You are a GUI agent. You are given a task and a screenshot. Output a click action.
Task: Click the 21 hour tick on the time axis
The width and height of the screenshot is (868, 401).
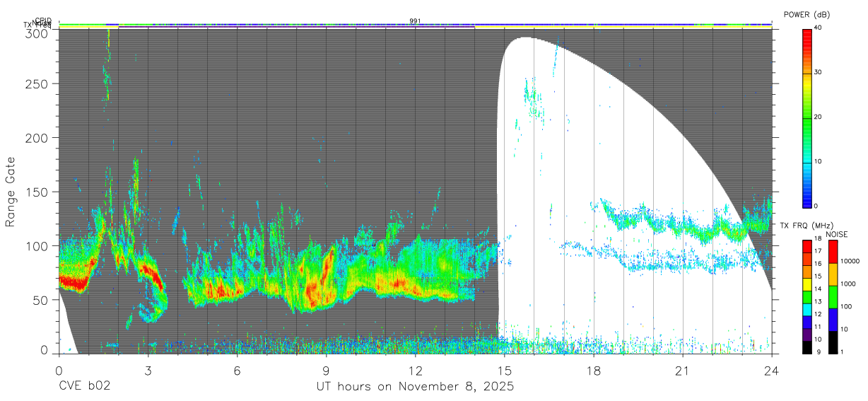coord(683,370)
